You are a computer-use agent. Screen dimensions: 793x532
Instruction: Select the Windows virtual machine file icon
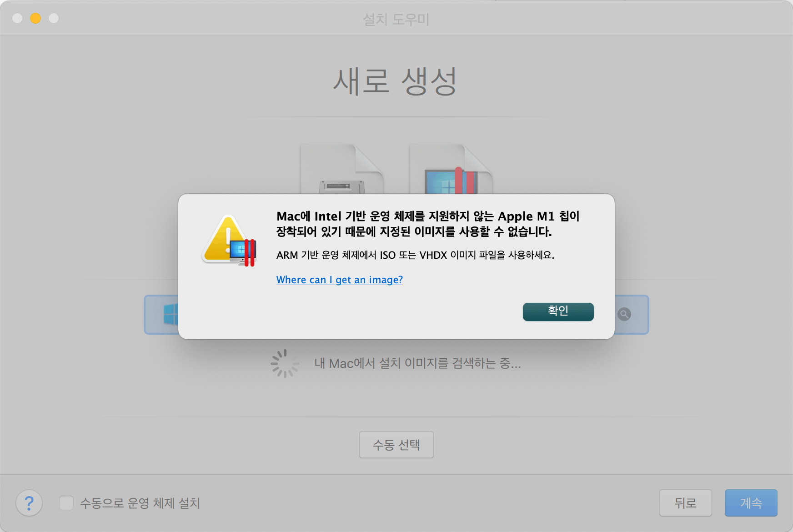point(451,169)
